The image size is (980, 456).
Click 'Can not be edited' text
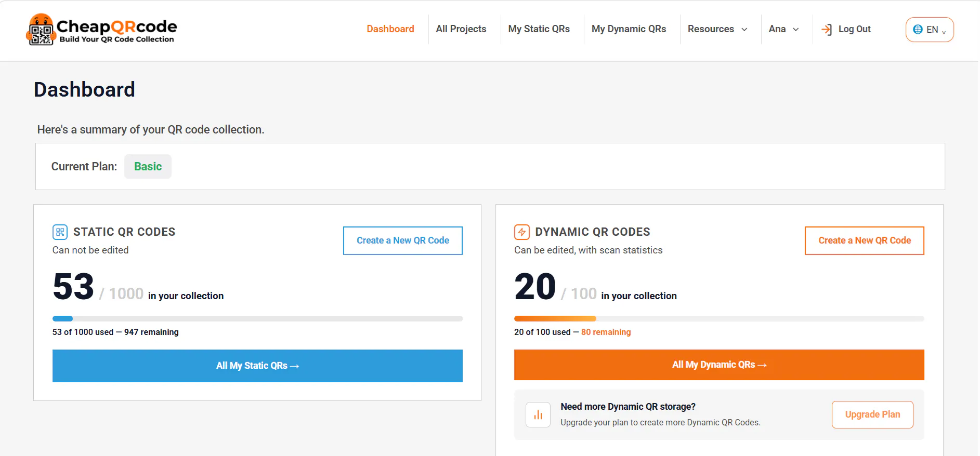click(x=90, y=250)
